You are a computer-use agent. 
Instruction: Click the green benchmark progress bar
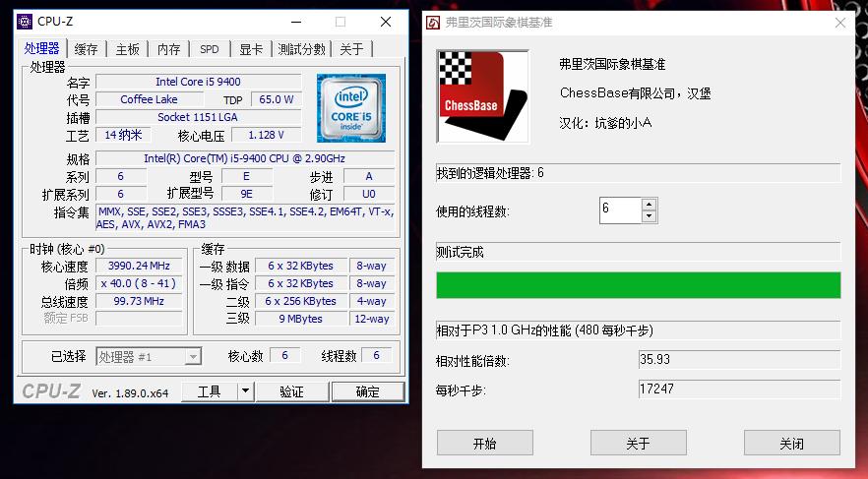click(x=639, y=285)
